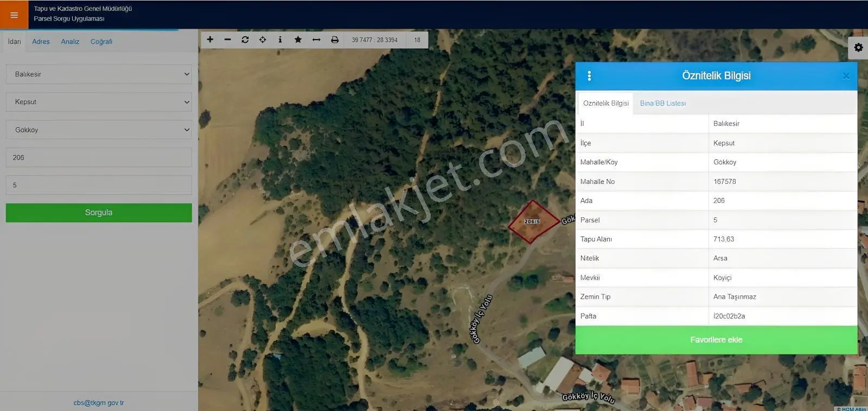Expand the Balıkesir province dropdown
Image resolution: width=868 pixels, height=411 pixels.
pos(99,74)
